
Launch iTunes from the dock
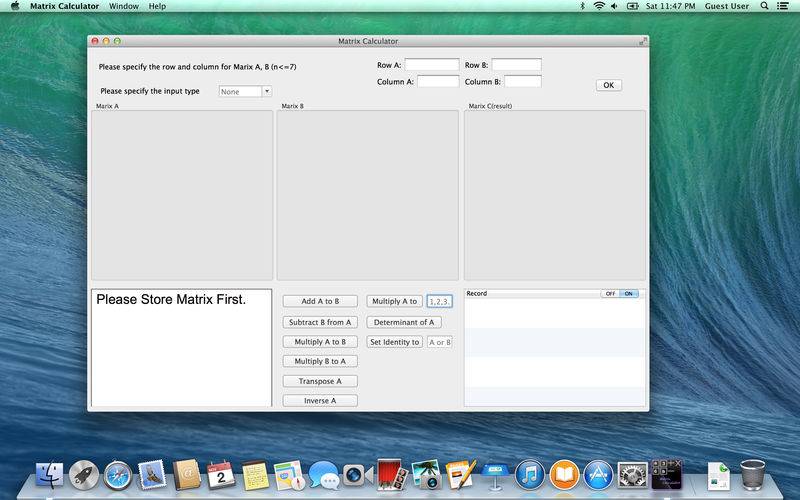pos(530,474)
